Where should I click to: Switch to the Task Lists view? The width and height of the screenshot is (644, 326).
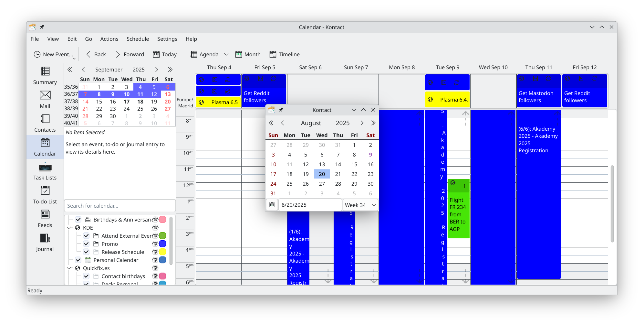pos(45,171)
